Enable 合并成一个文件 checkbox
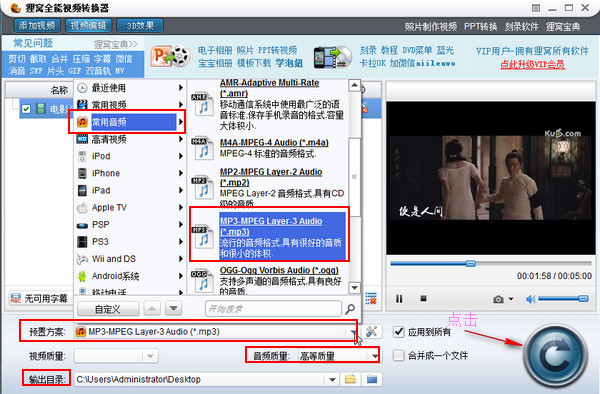The width and height of the screenshot is (600, 394). 399,355
